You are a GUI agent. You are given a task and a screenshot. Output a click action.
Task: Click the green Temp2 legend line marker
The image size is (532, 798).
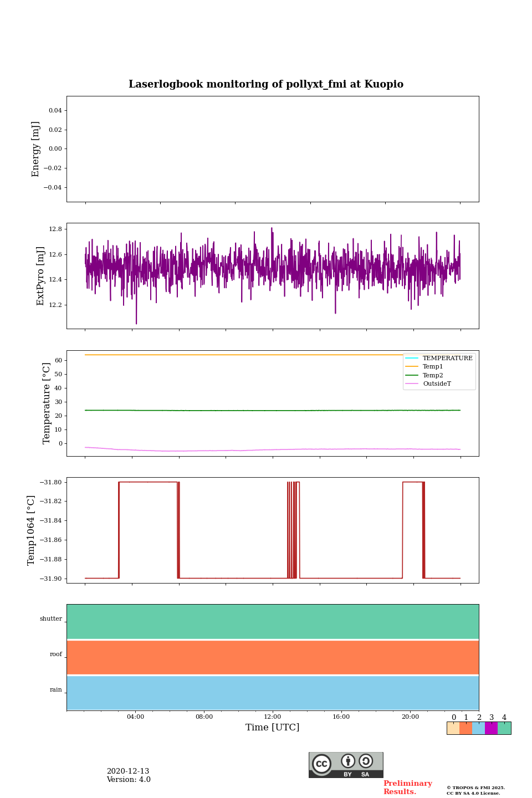pos(412,376)
